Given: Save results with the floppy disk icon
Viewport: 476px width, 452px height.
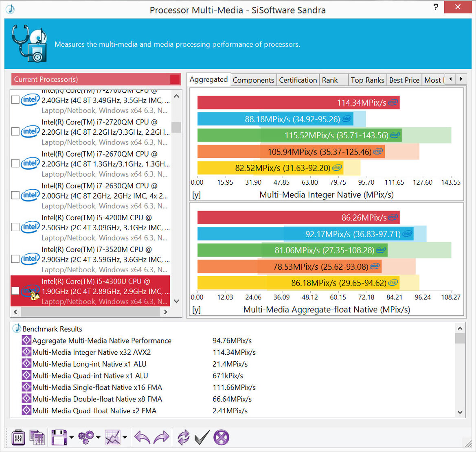Looking at the screenshot, I should point(59,437).
